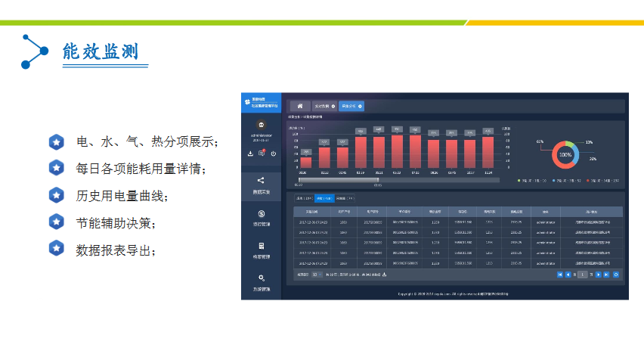644x363 pixels.
Task: Click the download icon under administrator
Action: click(251, 154)
